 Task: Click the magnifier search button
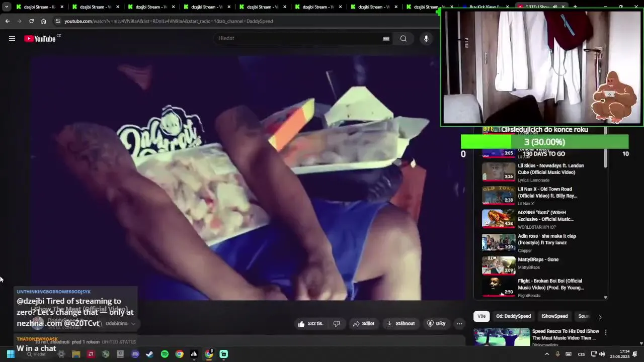click(x=404, y=39)
